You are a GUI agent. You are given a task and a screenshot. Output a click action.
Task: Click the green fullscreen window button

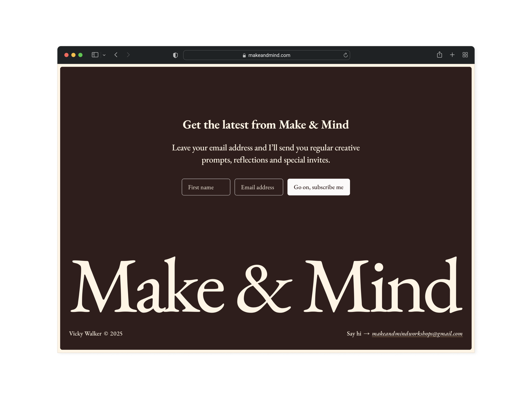click(x=80, y=55)
